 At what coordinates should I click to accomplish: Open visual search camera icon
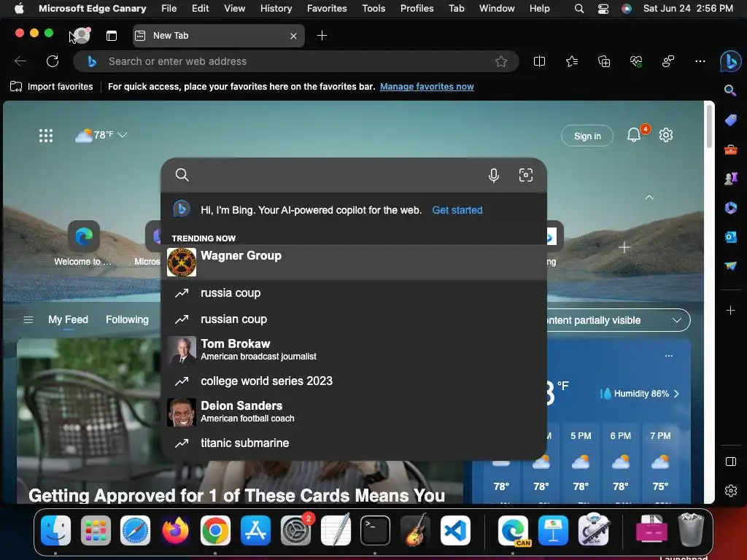pyautogui.click(x=525, y=175)
